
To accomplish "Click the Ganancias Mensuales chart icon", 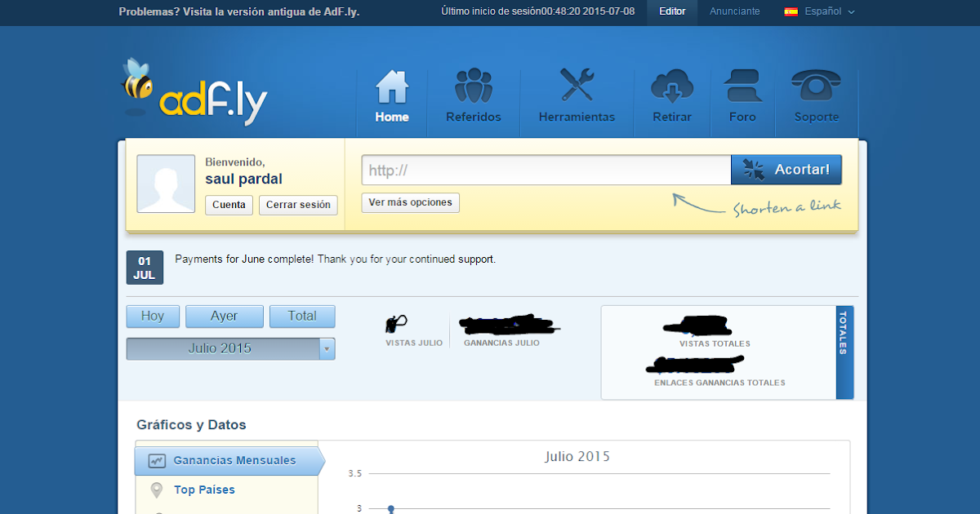I will pos(157,461).
